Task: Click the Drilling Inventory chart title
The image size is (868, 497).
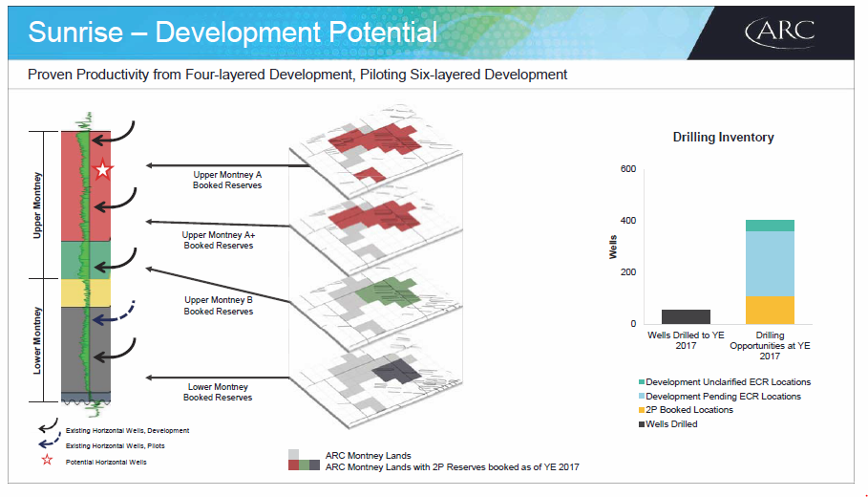Action: pyautogui.click(x=723, y=137)
